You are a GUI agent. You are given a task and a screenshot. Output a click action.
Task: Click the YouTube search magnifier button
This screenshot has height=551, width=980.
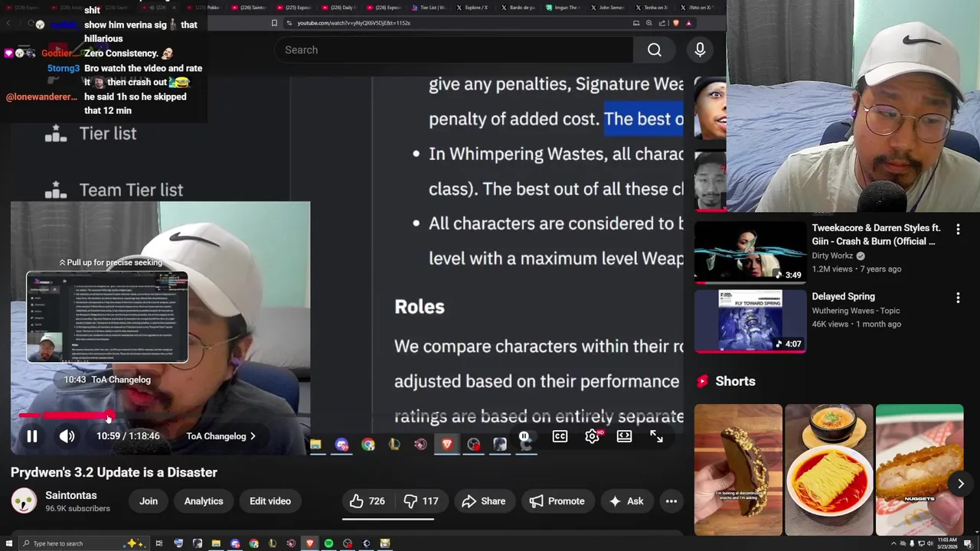pos(655,50)
